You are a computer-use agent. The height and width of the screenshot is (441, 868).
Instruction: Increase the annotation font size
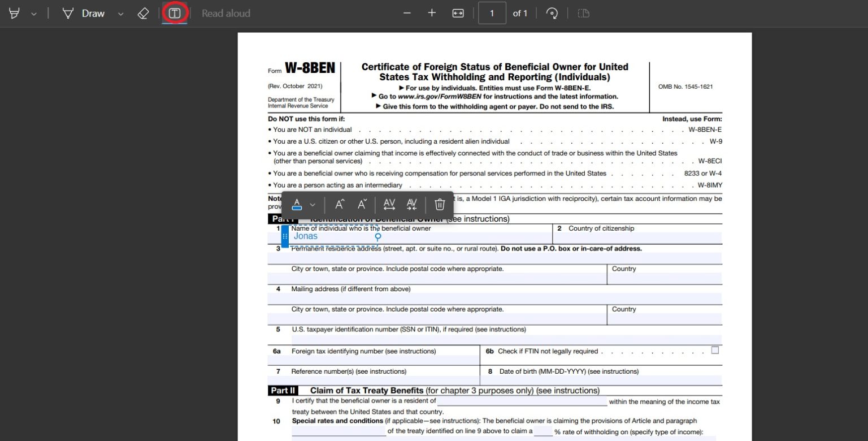(340, 204)
